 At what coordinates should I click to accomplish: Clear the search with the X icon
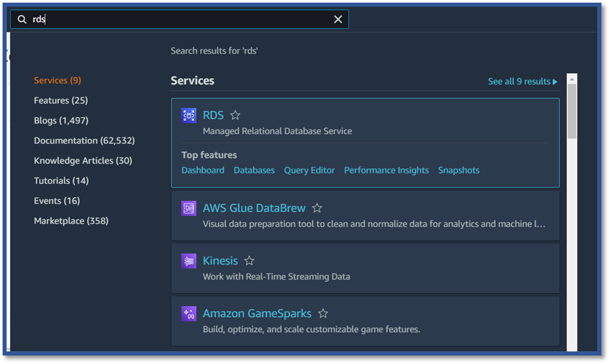[338, 19]
